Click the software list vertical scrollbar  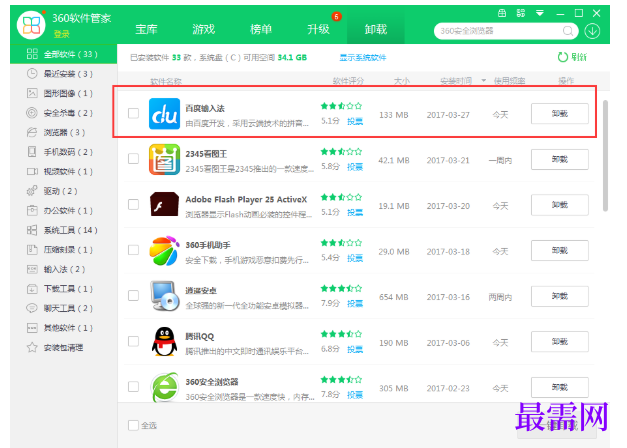point(605,156)
